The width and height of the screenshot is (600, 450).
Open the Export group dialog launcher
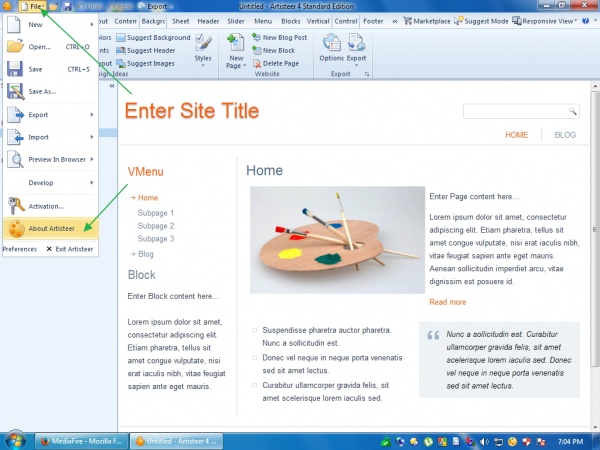click(367, 74)
